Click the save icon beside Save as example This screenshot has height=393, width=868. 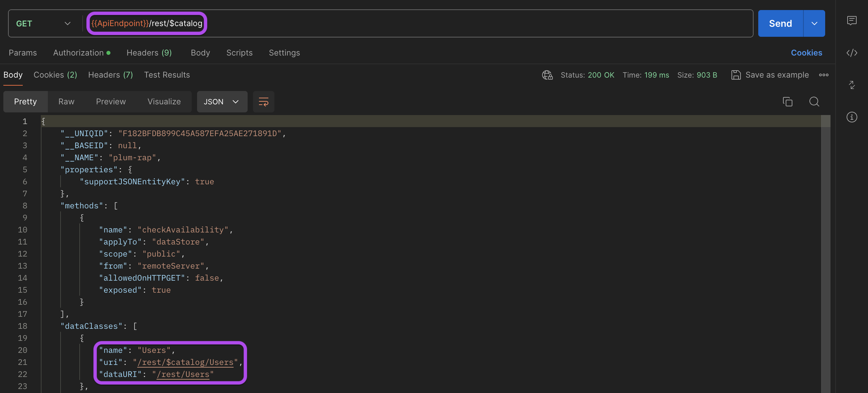(735, 75)
